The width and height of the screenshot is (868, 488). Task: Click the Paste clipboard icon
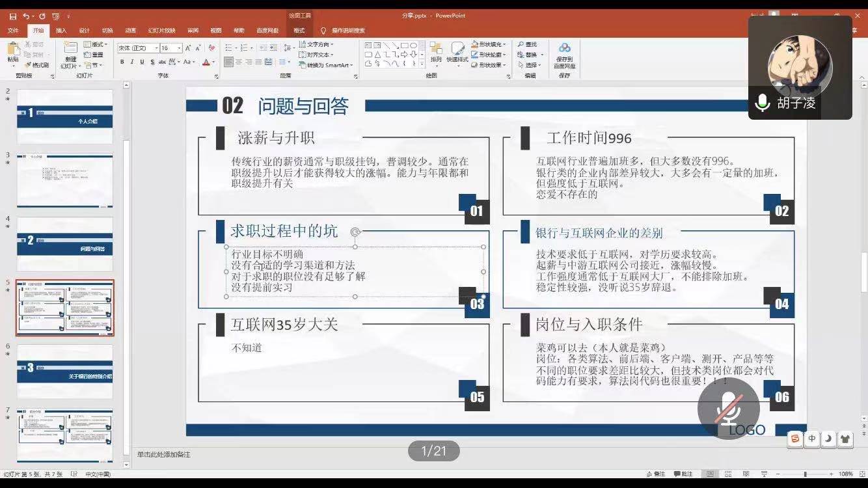(x=13, y=51)
